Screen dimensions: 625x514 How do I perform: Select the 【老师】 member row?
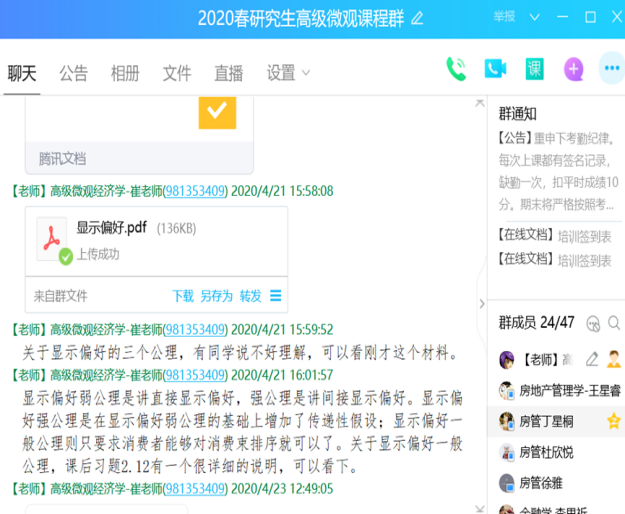click(556, 360)
